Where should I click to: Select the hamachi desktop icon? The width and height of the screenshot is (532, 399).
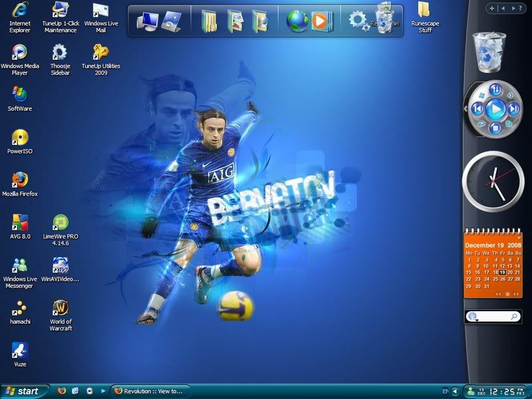point(20,312)
